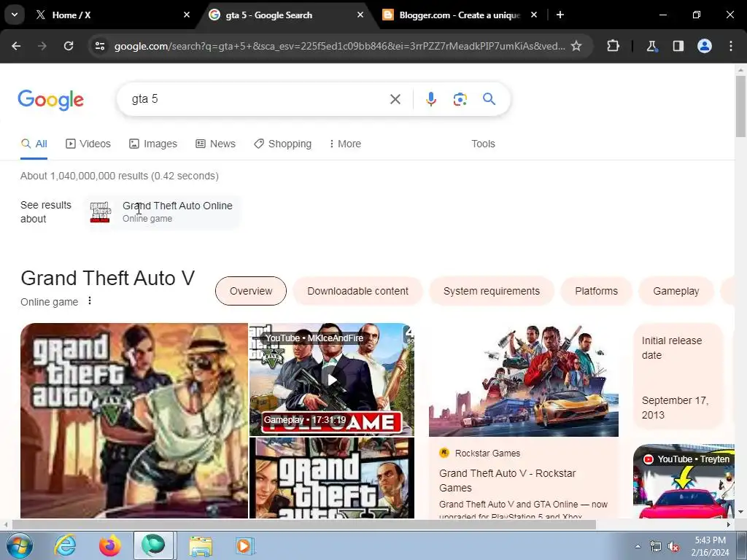The width and height of the screenshot is (747, 560).
Task: Start voice search with microphone
Action: pos(430,99)
